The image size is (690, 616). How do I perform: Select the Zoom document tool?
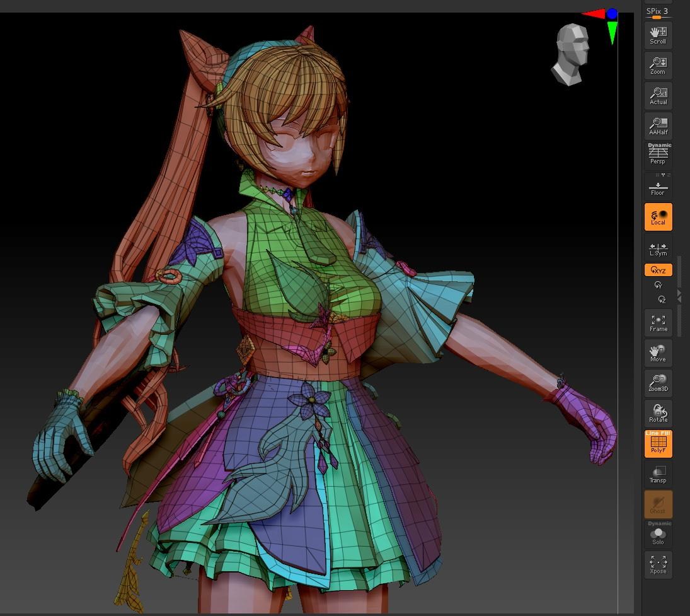pos(658,66)
